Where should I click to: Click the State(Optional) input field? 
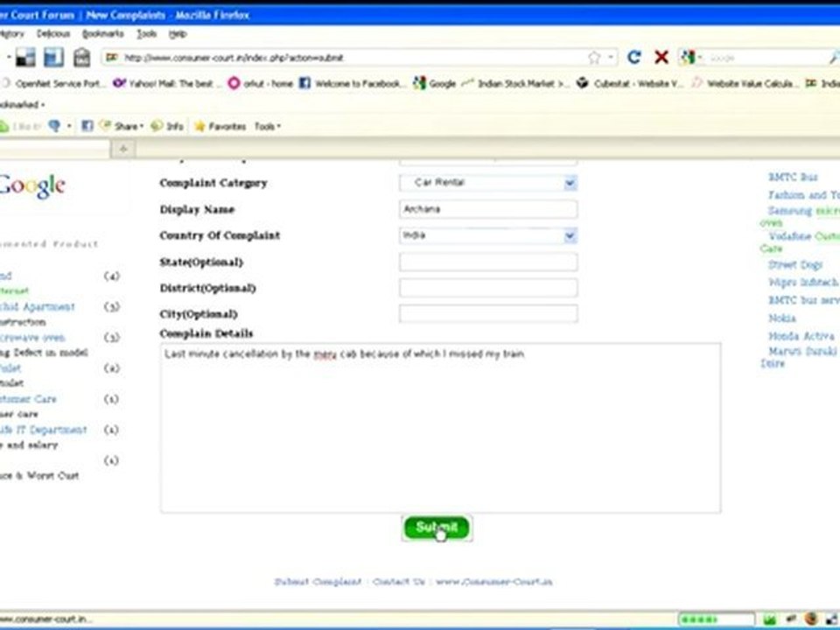(x=488, y=262)
